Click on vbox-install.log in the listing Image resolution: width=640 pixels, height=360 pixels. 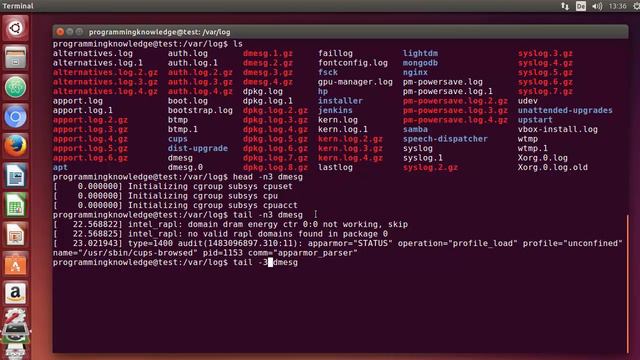point(558,129)
